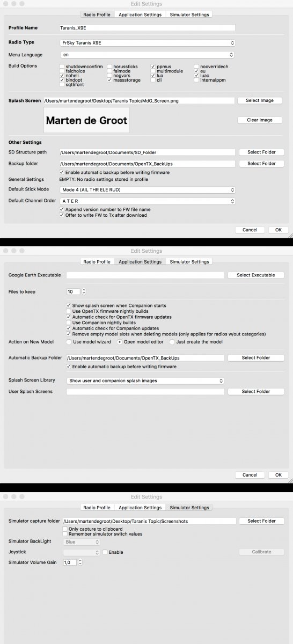
Task: Click the Files to keep stepper arrows
Action: 84,291
